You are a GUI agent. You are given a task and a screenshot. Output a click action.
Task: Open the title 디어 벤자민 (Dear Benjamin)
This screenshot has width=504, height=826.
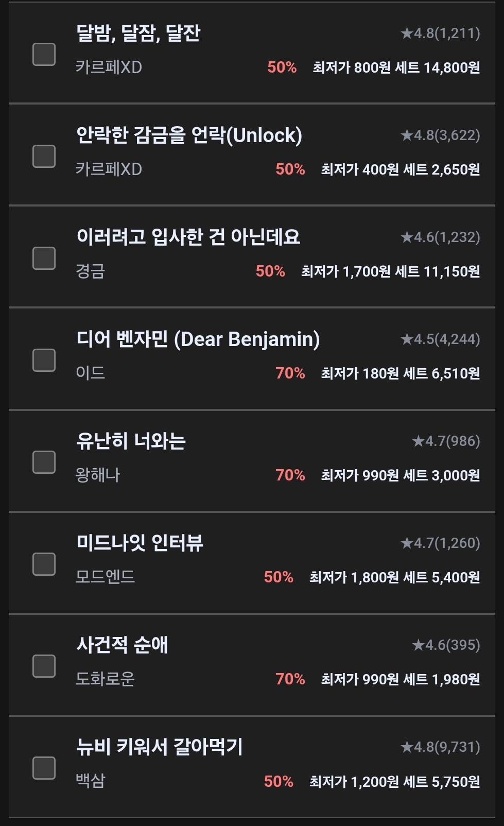click(x=198, y=339)
